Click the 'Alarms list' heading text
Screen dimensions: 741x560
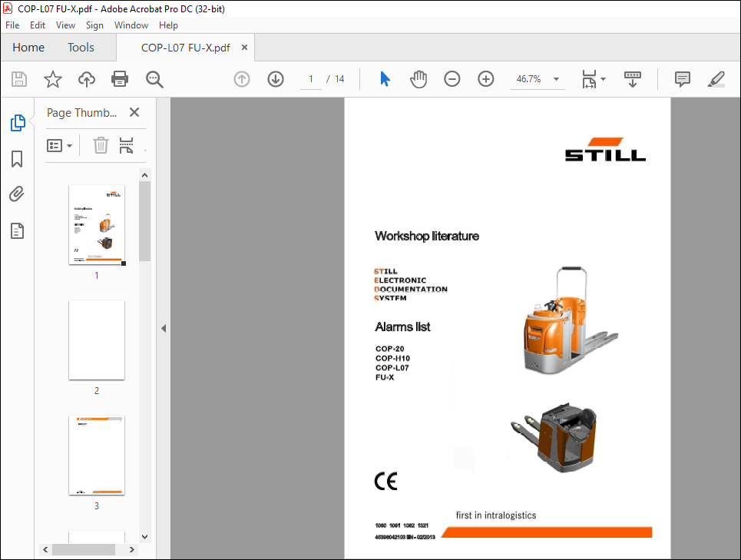(402, 327)
